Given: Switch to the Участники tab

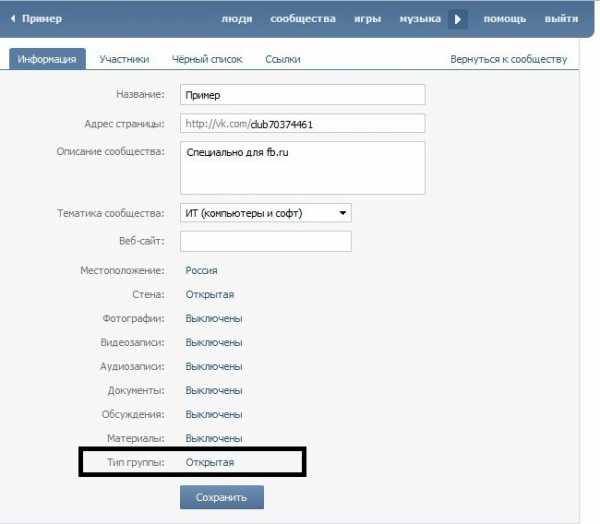Looking at the screenshot, I should click(x=124, y=59).
